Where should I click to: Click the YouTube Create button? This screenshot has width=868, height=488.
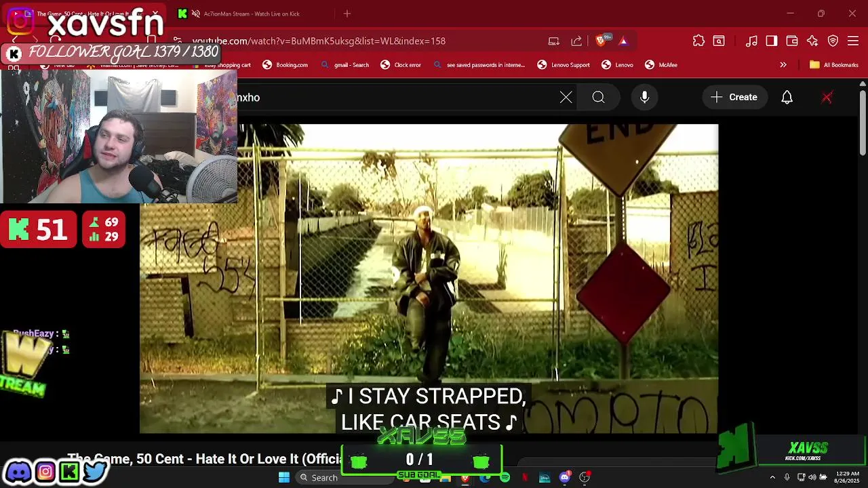(x=734, y=97)
